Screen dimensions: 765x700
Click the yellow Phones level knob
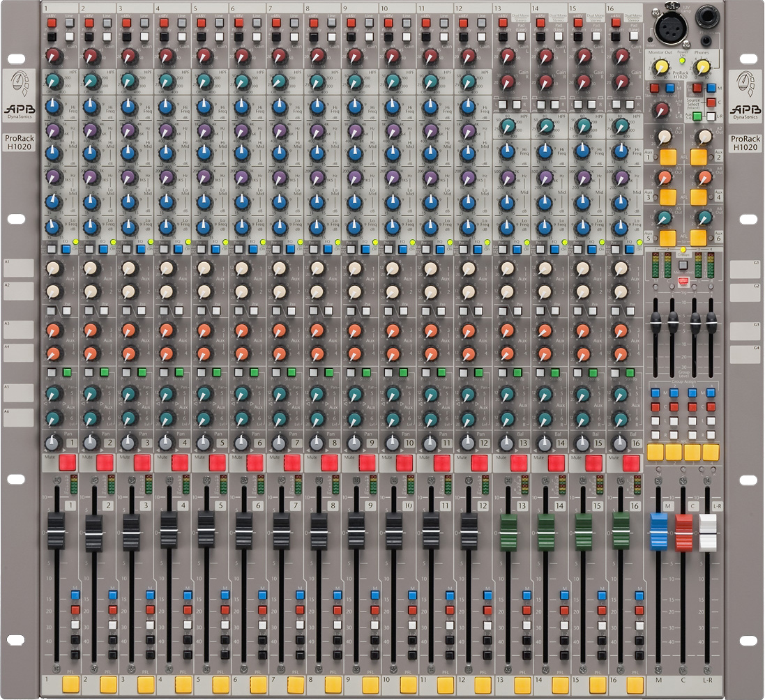[702, 68]
